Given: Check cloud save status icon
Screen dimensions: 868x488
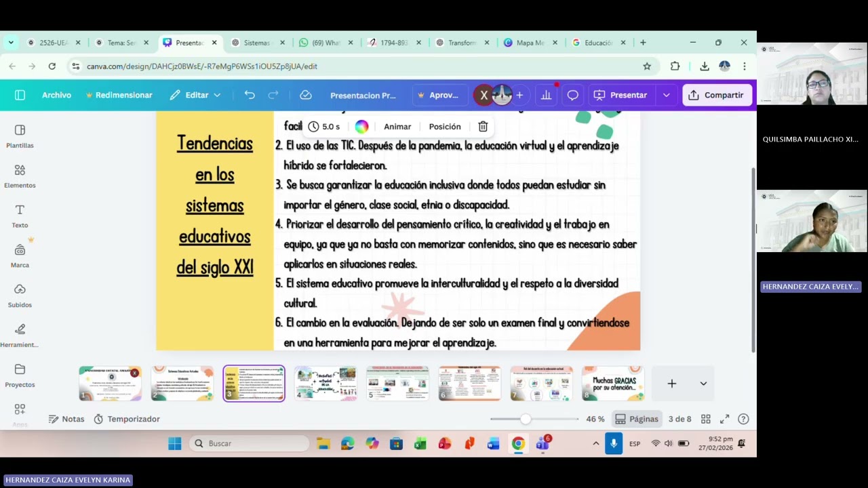Looking at the screenshot, I should [306, 95].
